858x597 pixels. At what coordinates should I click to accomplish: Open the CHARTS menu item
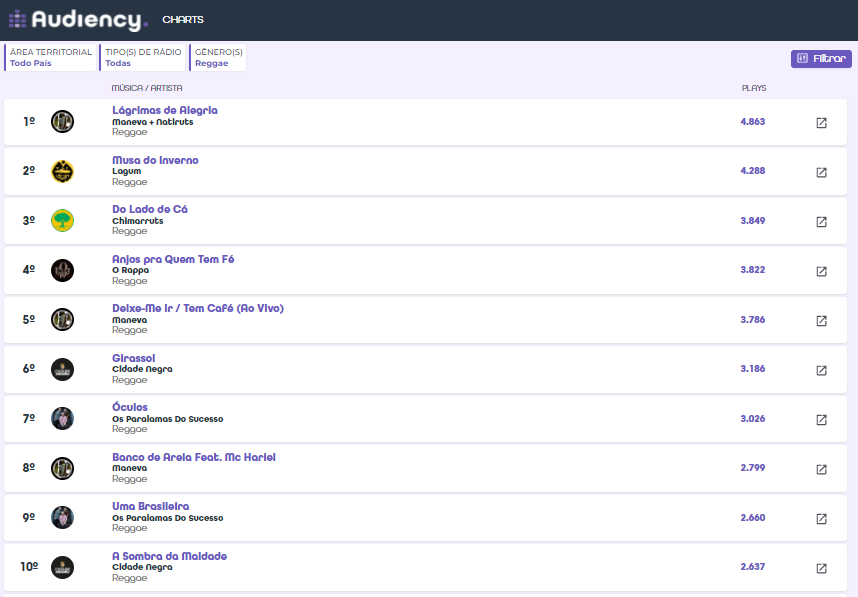(183, 20)
